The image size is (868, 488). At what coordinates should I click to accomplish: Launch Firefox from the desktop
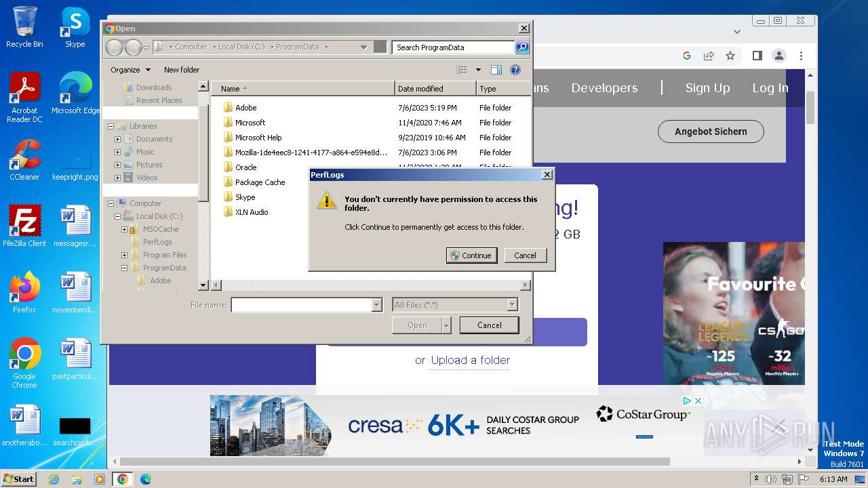click(x=24, y=293)
